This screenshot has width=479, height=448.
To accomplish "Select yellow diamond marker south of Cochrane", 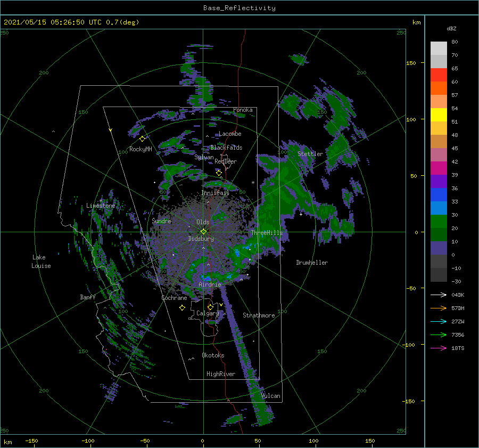I will [x=182, y=308].
